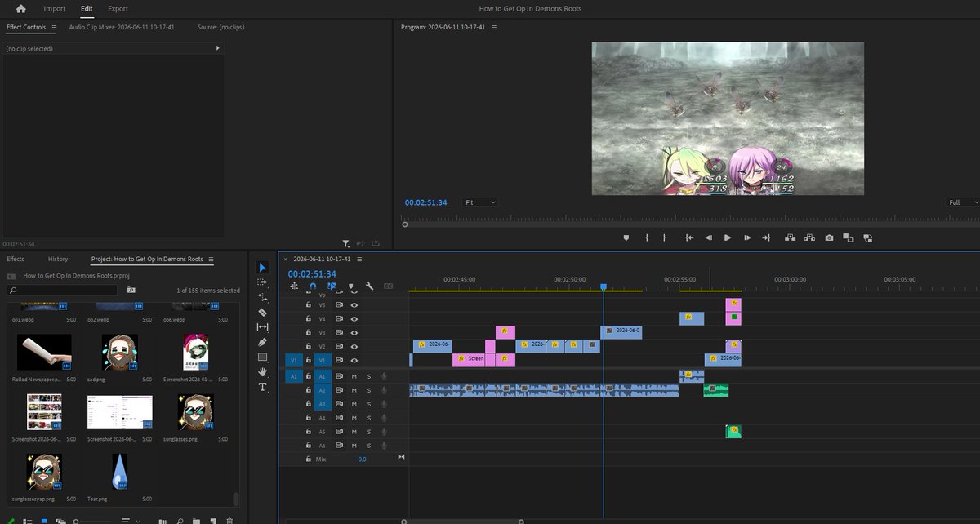Viewport: 980px width, 524px height.
Task: Click the Export Frame camera icon
Action: [x=829, y=238]
